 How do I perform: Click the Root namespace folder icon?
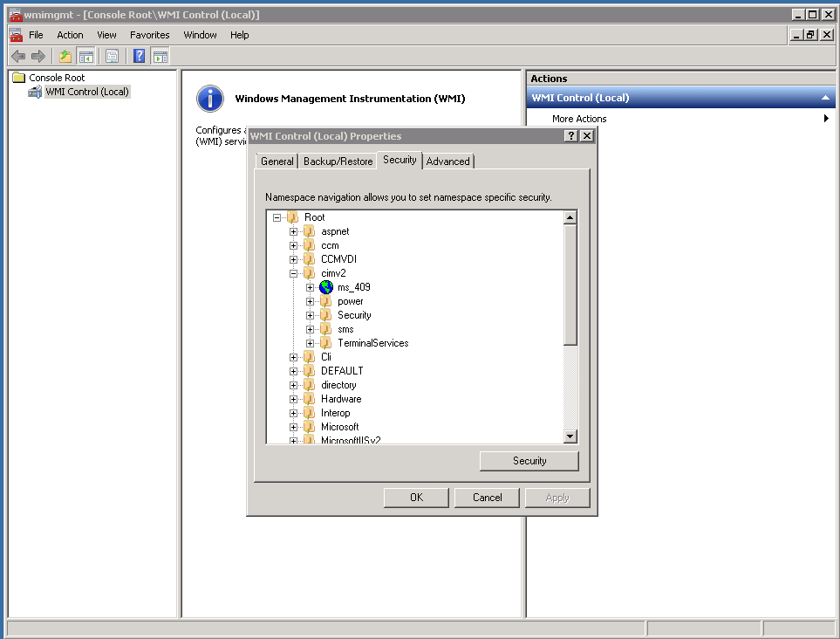[292, 217]
